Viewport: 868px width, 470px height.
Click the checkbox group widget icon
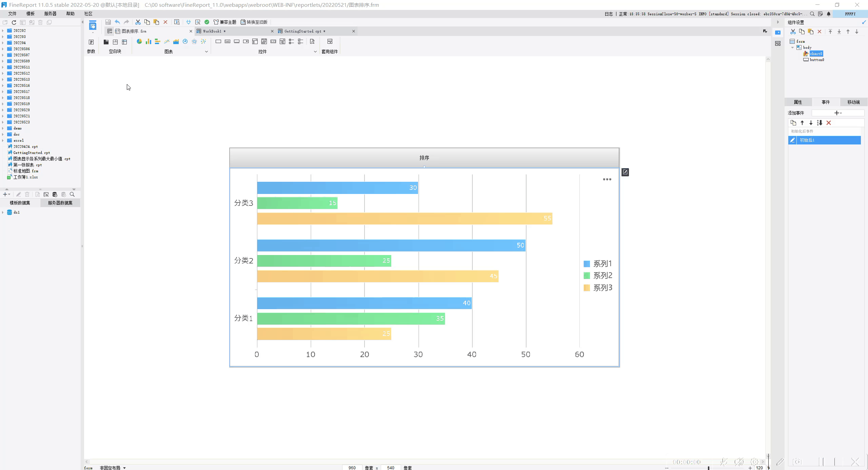pyautogui.click(x=300, y=41)
